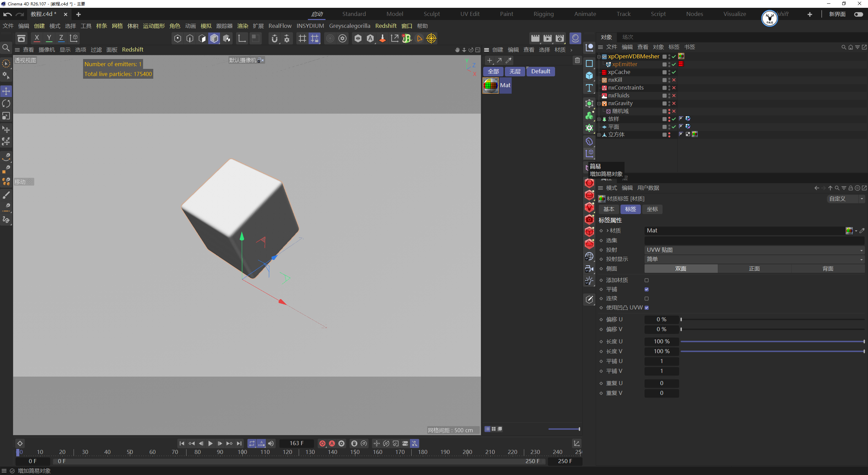
Task: Click the 长度 U slider track
Action: click(x=772, y=341)
